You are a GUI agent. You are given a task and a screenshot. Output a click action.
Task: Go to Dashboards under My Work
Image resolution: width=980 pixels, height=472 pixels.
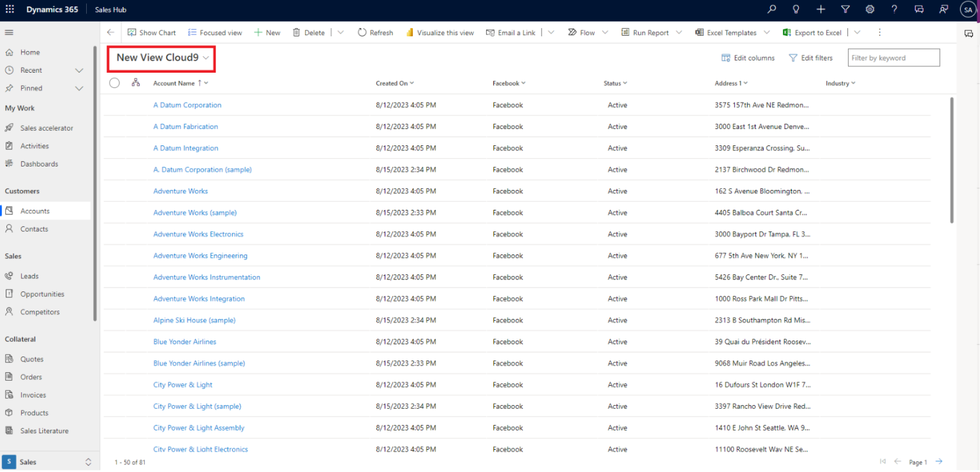coord(40,163)
